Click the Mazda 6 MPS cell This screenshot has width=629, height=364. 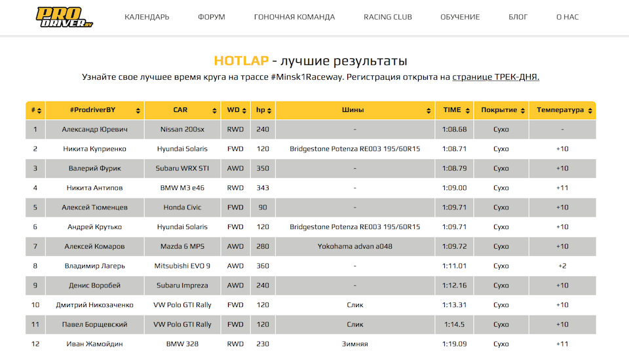[182, 246]
